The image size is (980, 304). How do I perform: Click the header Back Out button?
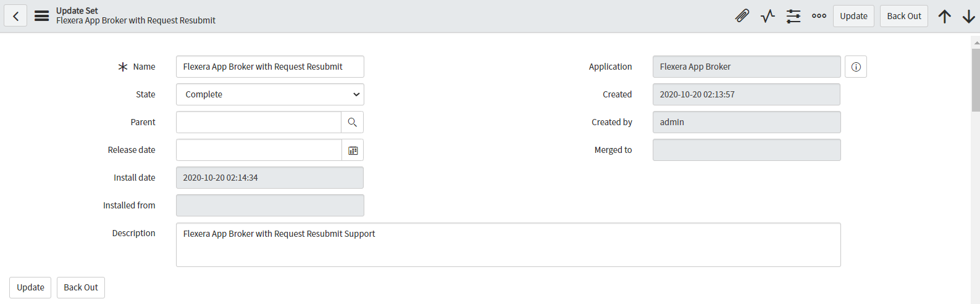click(x=904, y=16)
